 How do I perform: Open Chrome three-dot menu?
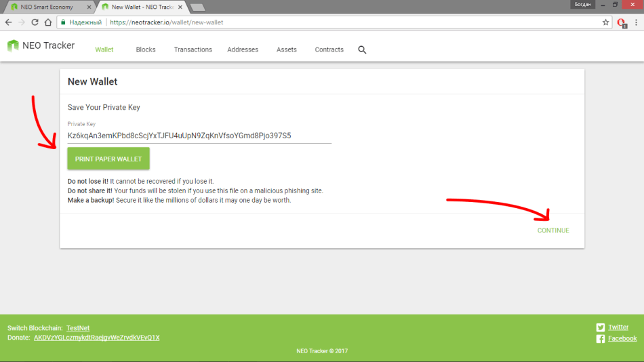(636, 22)
